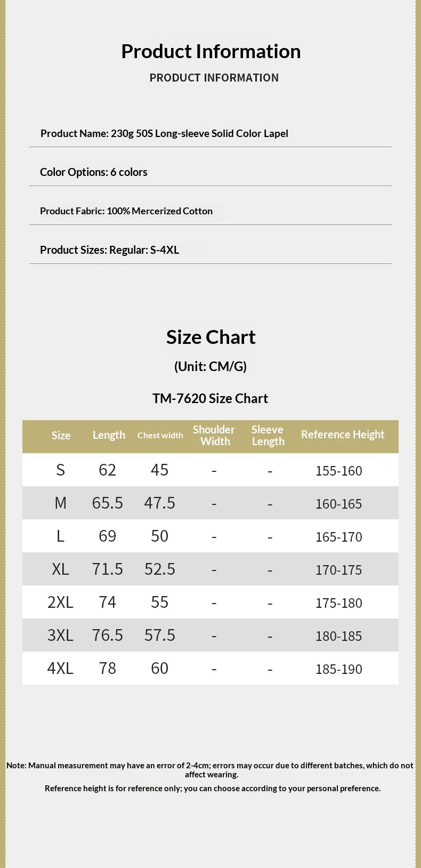Click the "S" size row label
Viewport: 421px width, 868px height.
61,470
